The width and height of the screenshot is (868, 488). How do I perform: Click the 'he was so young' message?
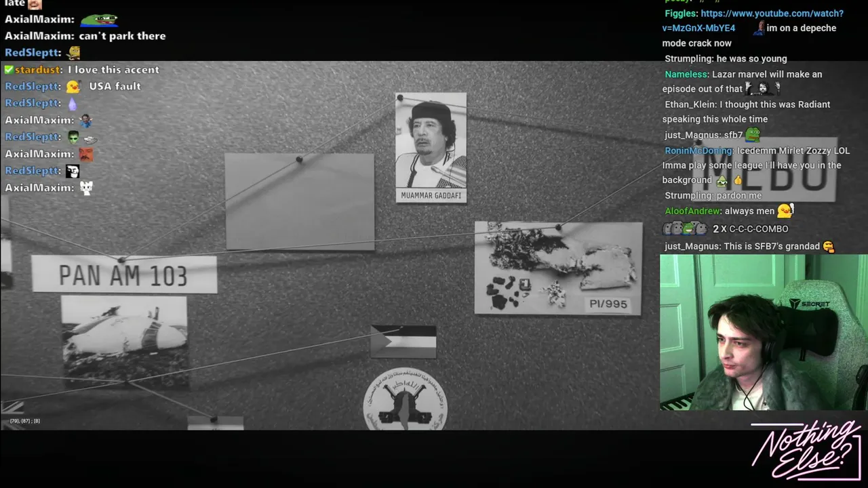(751, 59)
